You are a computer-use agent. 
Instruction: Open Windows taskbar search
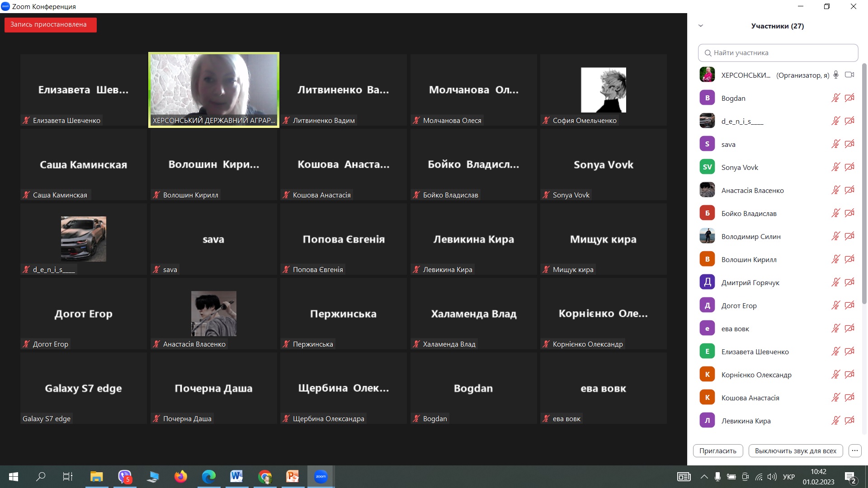(41, 477)
